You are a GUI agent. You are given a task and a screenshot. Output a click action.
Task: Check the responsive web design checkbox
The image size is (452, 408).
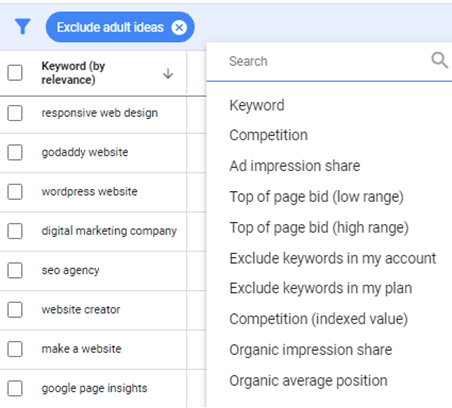[15, 113]
